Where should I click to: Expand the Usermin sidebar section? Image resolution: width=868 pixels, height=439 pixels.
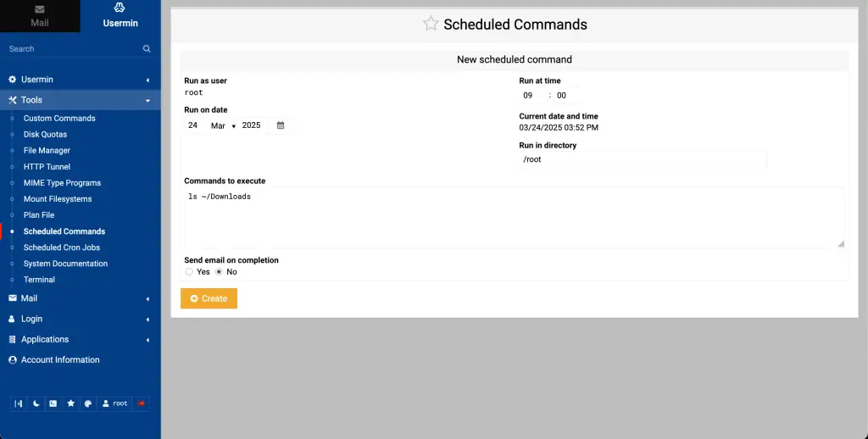click(x=81, y=80)
